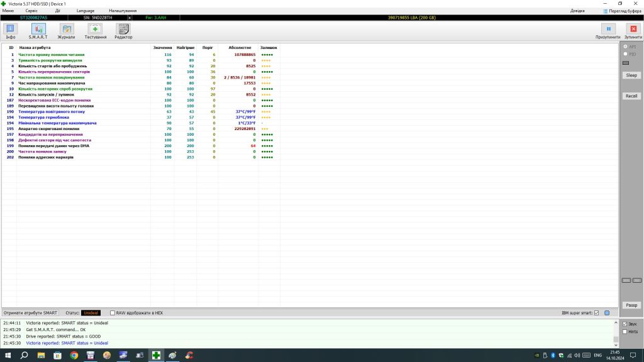Stop the operation with Зупинити icon
644x362 pixels.
click(x=633, y=29)
